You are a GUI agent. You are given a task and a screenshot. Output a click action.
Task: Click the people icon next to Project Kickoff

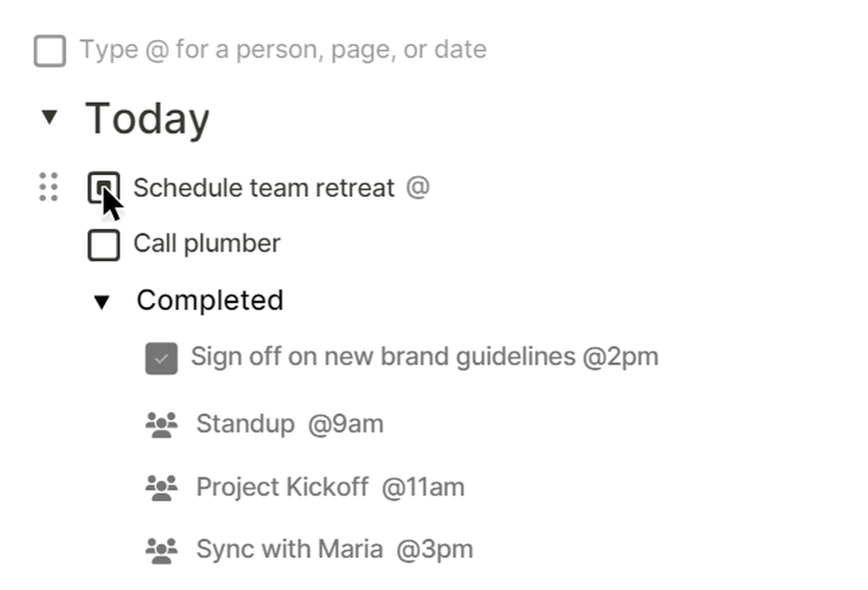point(161,488)
